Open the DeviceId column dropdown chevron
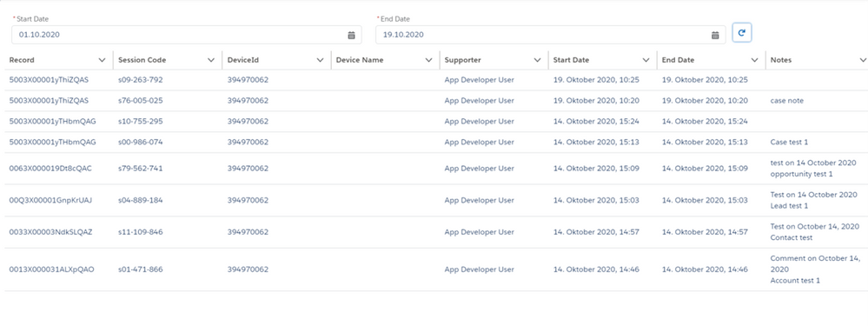 [320, 60]
